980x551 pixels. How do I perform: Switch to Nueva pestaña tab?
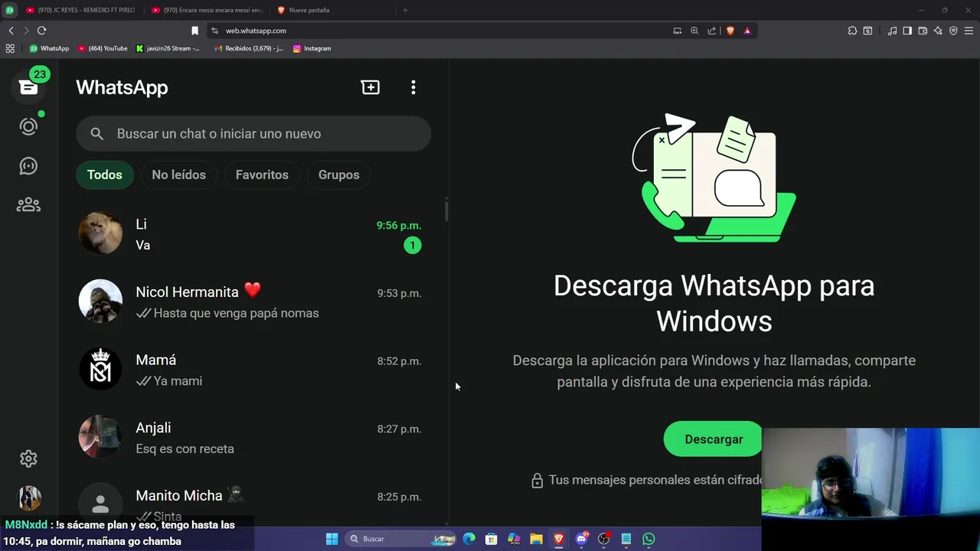(333, 10)
